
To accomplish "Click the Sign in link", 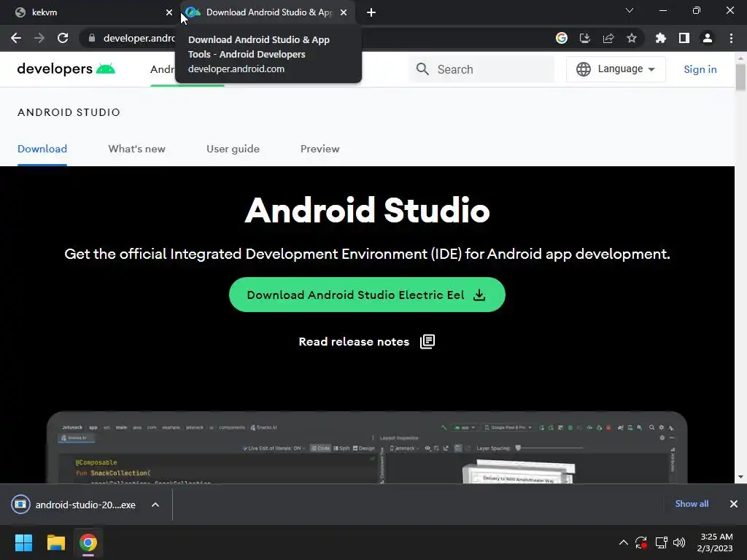I will [x=700, y=69].
